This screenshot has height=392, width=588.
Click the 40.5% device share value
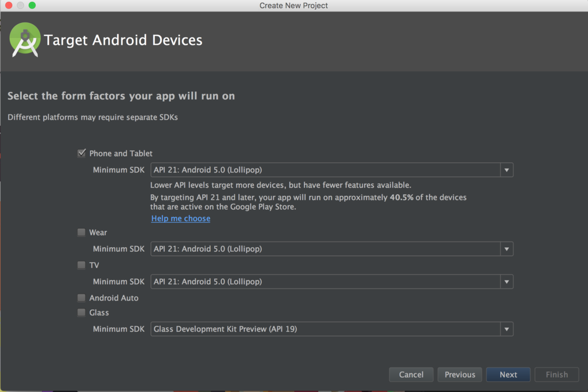(401, 198)
